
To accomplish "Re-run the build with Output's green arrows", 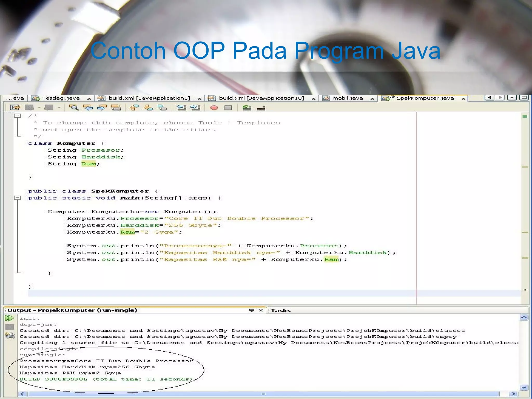I will point(9,318).
